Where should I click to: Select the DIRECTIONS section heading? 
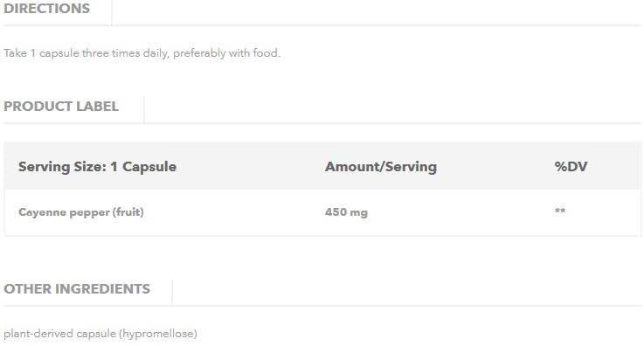[x=46, y=9]
